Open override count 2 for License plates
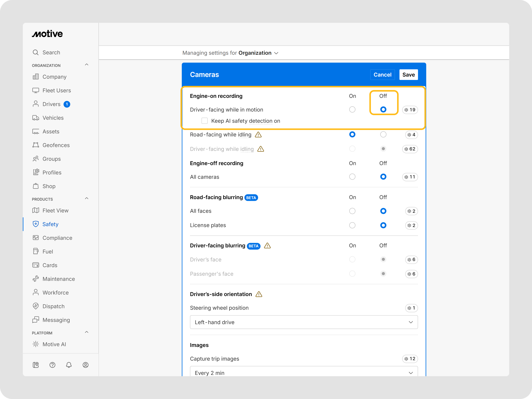 click(x=411, y=225)
